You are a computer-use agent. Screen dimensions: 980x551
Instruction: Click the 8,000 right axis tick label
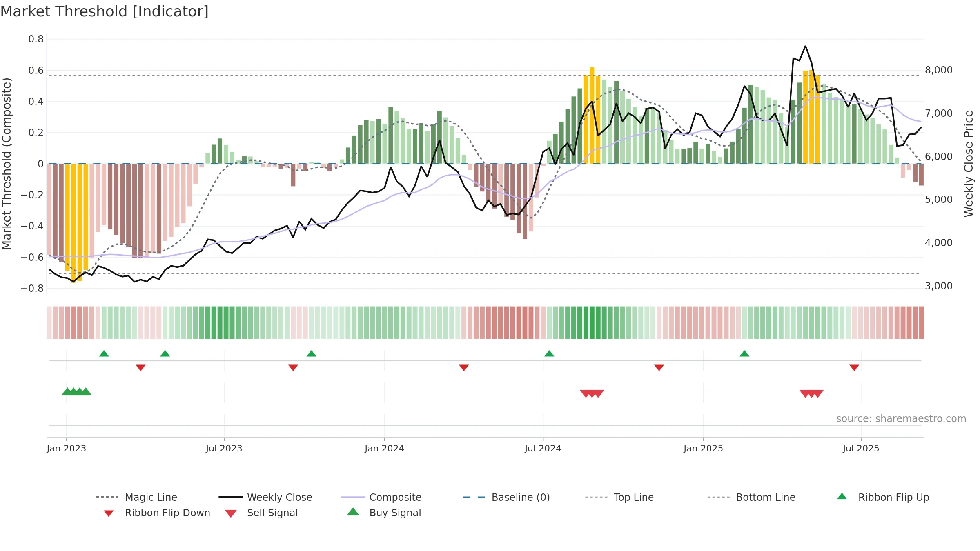939,70
